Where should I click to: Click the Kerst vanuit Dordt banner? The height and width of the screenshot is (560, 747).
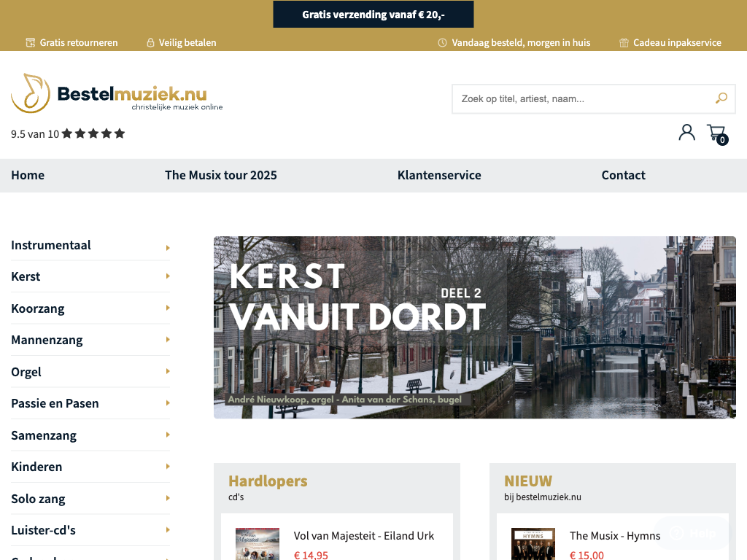coord(474,327)
